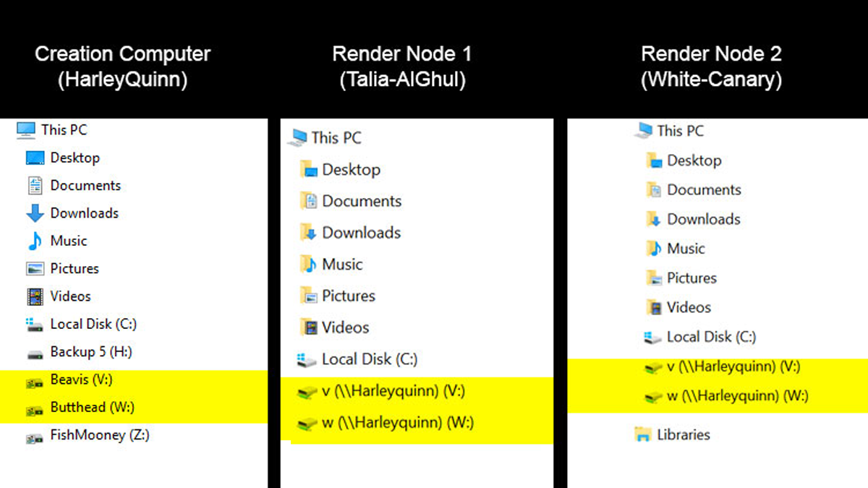
Task: Open Libraries on White-Canary
Action: (688, 435)
